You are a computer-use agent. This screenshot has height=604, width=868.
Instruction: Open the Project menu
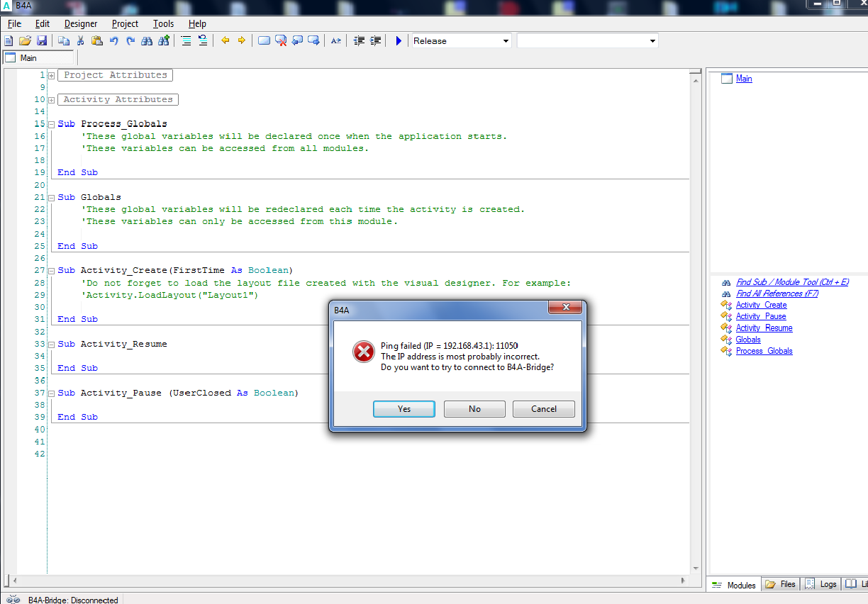126,23
